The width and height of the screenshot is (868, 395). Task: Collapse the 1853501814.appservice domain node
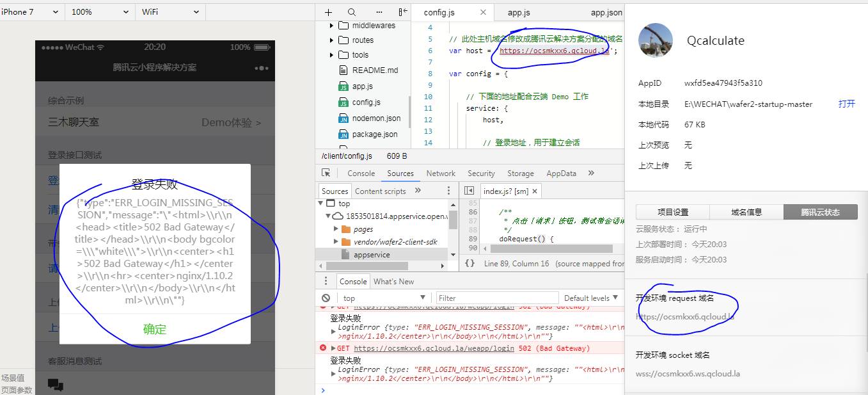[x=328, y=216]
